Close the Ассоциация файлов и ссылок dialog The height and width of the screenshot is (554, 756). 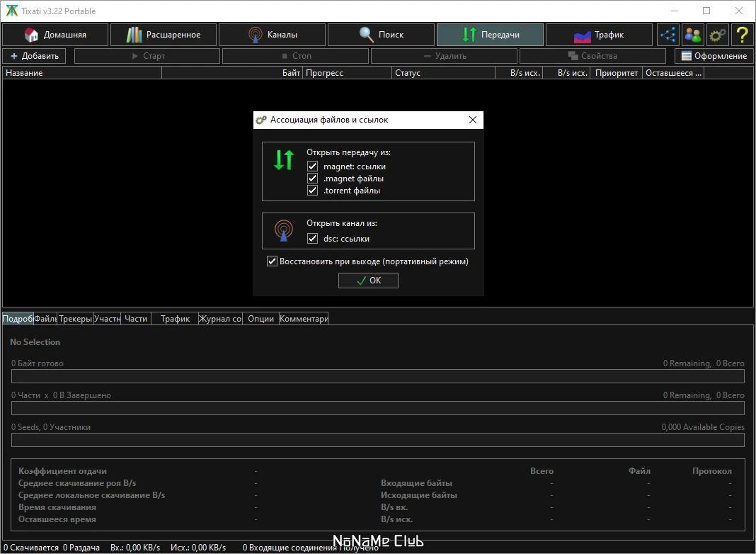[x=473, y=120]
